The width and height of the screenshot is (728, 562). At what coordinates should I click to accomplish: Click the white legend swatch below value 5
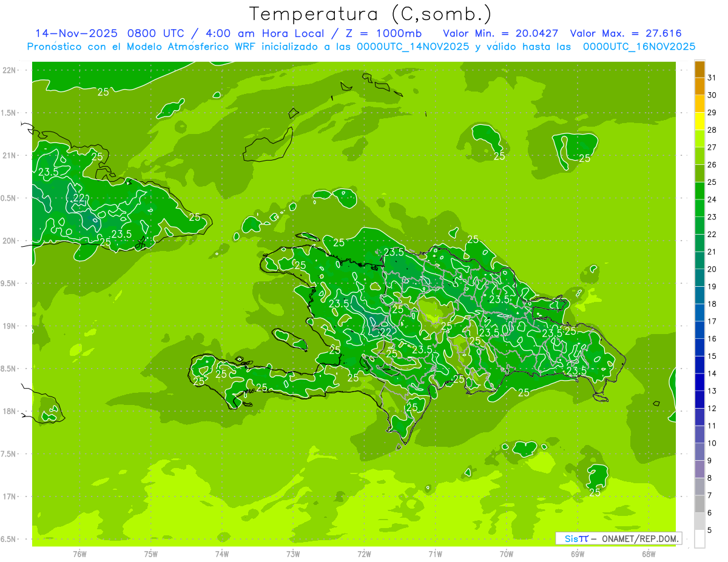coord(699,538)
